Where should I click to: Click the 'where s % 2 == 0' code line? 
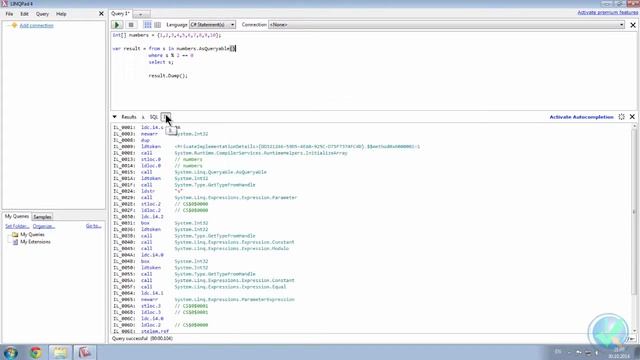click(171, 56)
